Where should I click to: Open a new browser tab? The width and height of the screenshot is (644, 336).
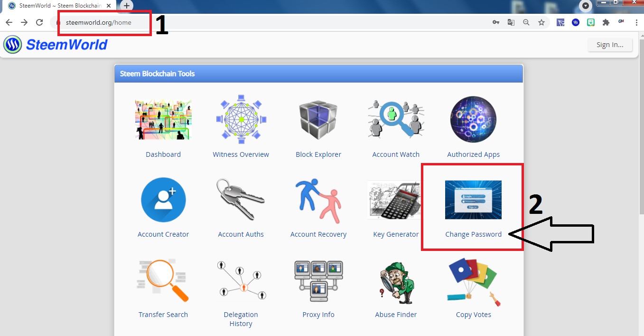pyautogui.click(x=127, y=6)
